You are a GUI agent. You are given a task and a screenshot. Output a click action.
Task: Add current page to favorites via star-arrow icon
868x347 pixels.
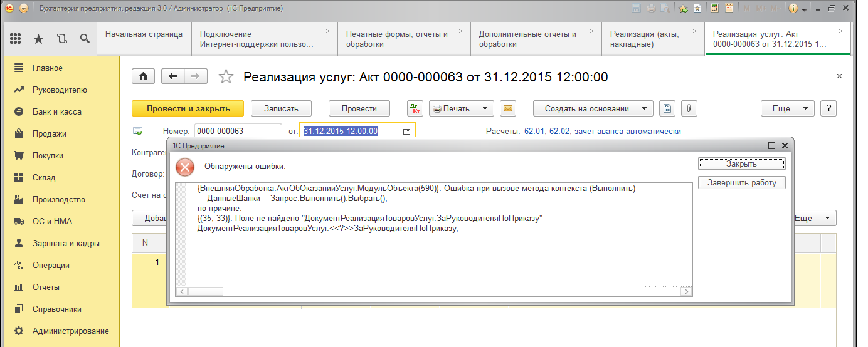point(683,9)
